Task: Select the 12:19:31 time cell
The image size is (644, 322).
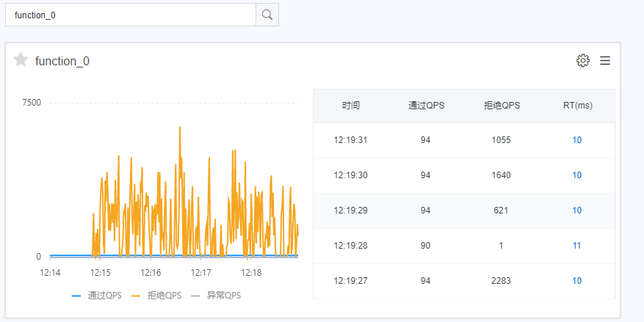Action: (x=350, y=140)
